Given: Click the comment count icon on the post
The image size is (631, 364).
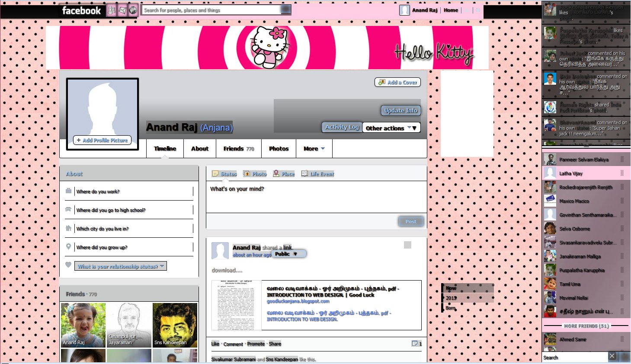Looking at the screenshot, I should tap(415, 344).
